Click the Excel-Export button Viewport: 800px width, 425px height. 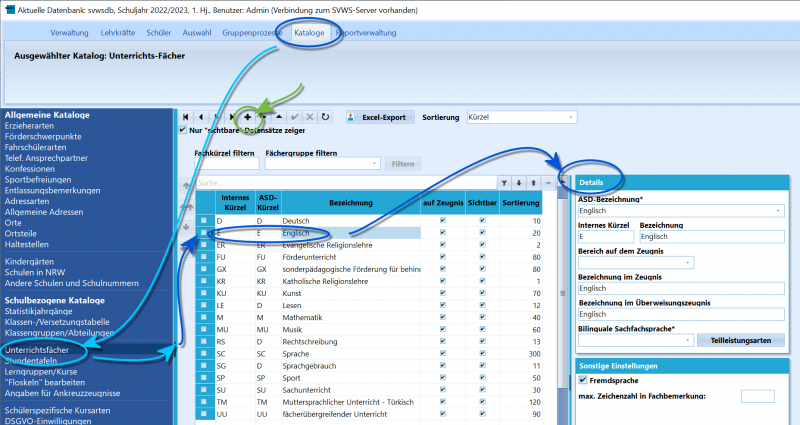tap(380, 117)
